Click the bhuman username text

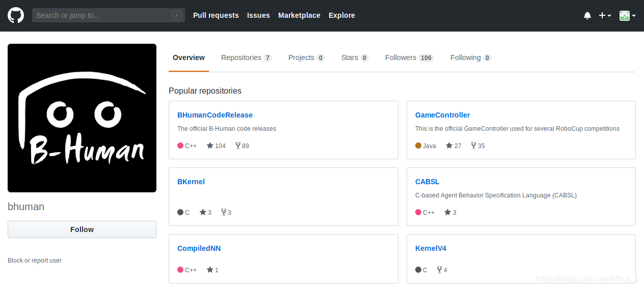click(26, 207)
